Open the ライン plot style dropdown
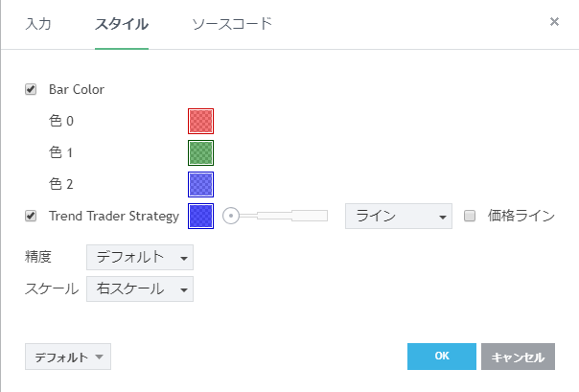 (x=398, y=217)
